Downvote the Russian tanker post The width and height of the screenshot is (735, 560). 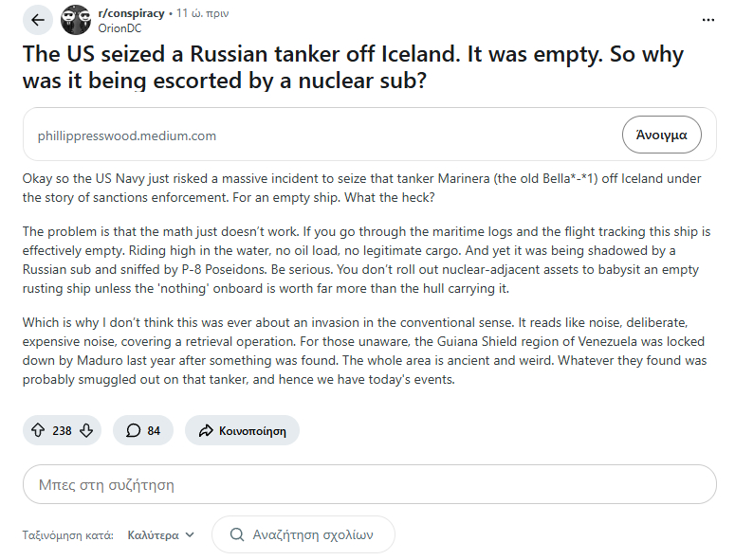coord(86,430)
